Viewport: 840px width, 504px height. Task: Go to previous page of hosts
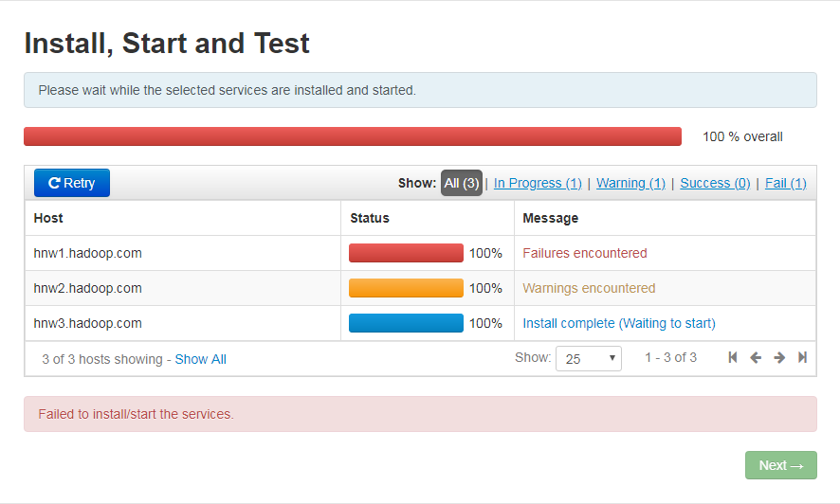click(x=756, y=358)
